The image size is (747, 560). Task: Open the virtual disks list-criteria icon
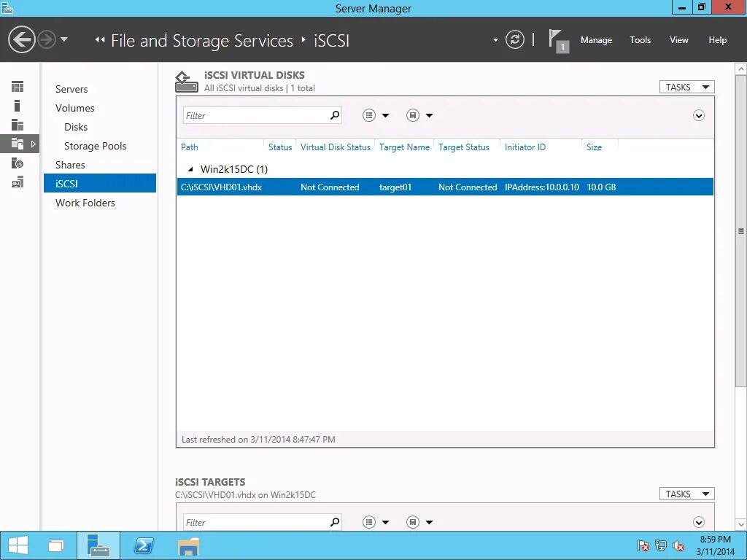pyautogui.click(x=369, y=115)
